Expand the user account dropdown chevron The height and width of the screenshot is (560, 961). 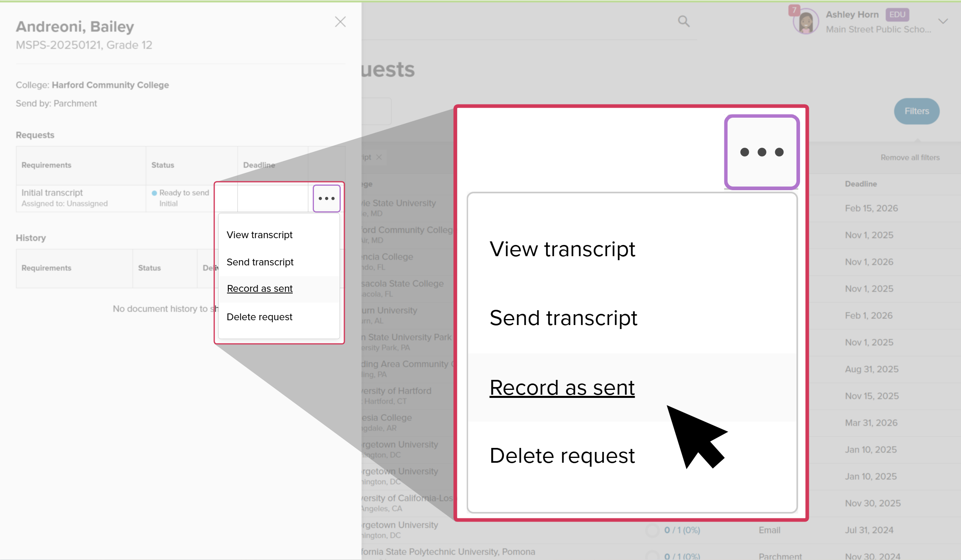(x=943, y=21)
